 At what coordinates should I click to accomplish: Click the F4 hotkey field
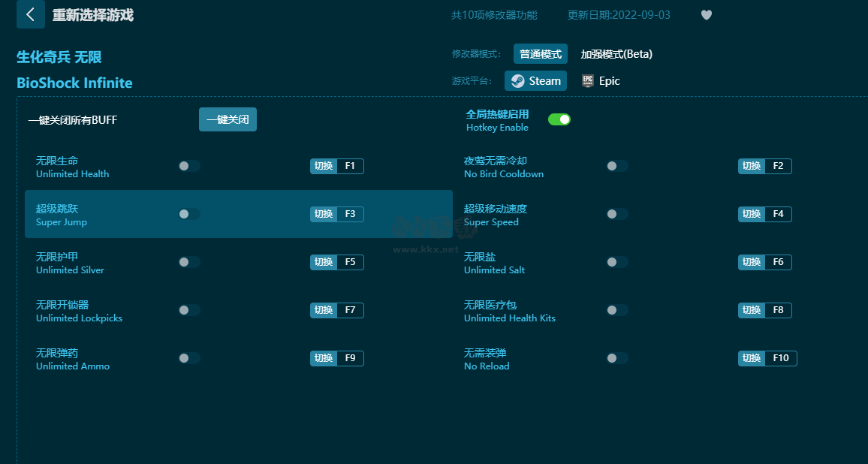(779, 214)
